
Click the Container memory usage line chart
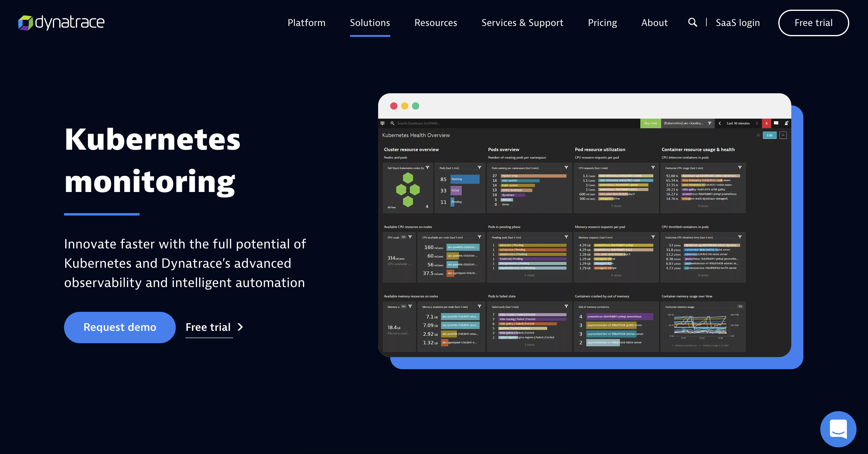tap(699, 325)
